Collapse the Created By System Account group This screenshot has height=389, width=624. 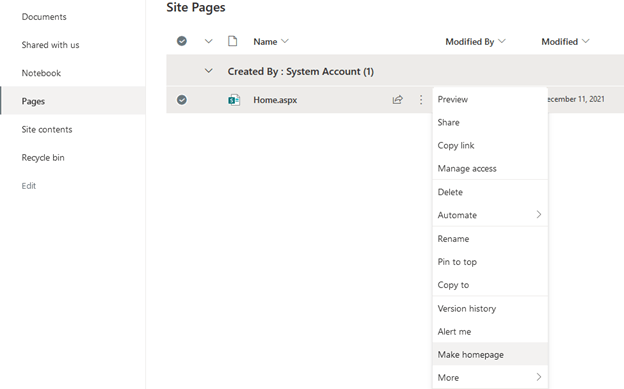pyautogui.click(x=209, y=71)
